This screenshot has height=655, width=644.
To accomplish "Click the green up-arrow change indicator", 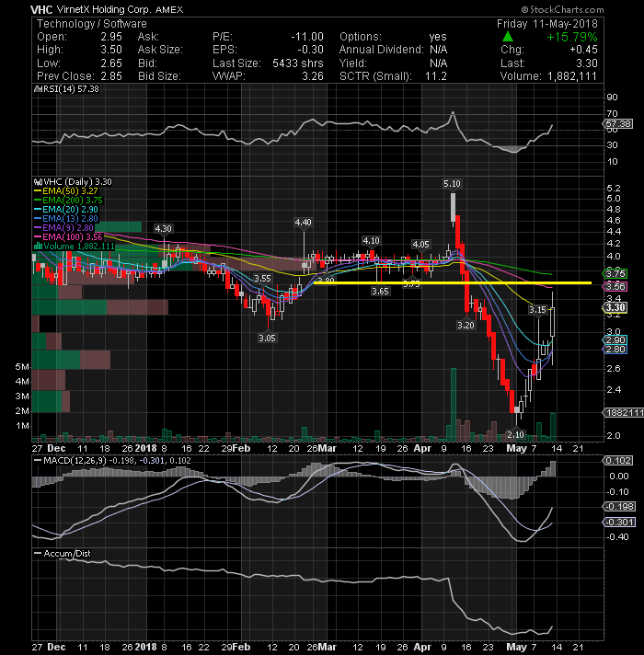I will click(508, 37).
